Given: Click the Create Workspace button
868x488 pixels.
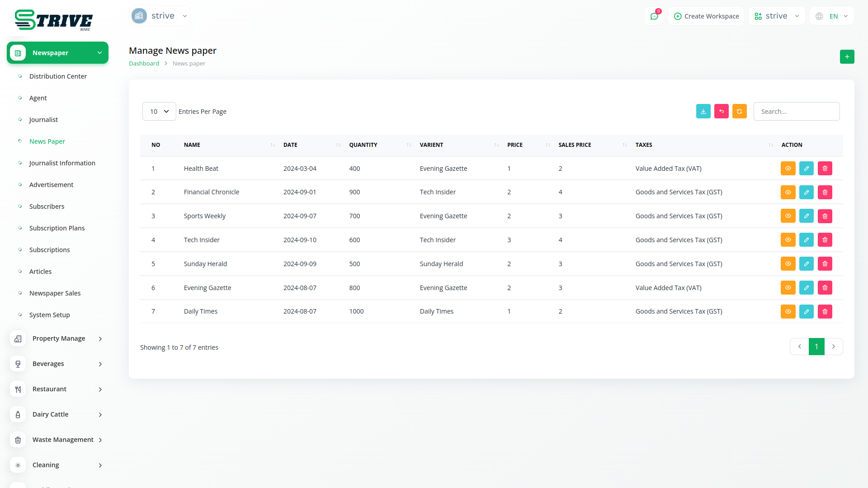Looking at the screenshot, I should pyautogui.click(x=706, y=16).
